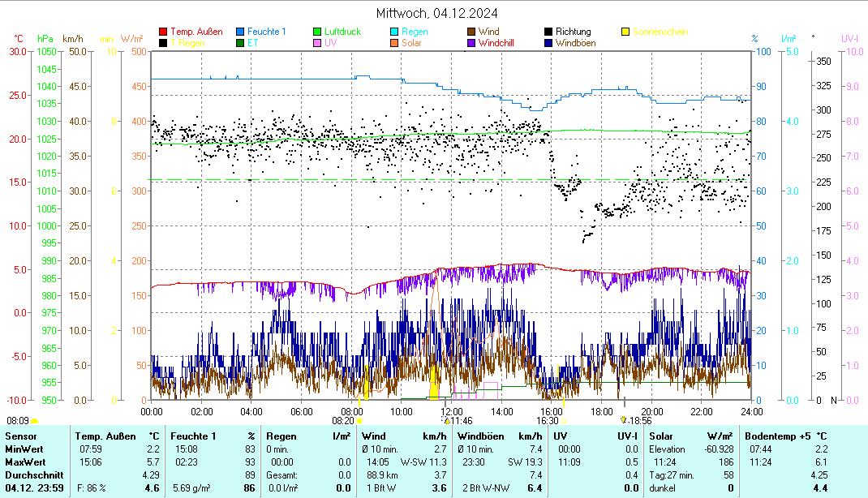Click the dark green ET legend square
This screenshot has width=868, height=498.
tap(240, 43)
